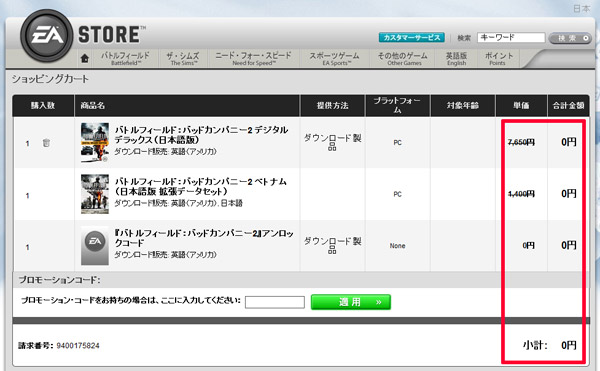Viewport: 600px width, 371px height.
Task: Click the プロモーションコード section label
Action: tap(59, 280)
